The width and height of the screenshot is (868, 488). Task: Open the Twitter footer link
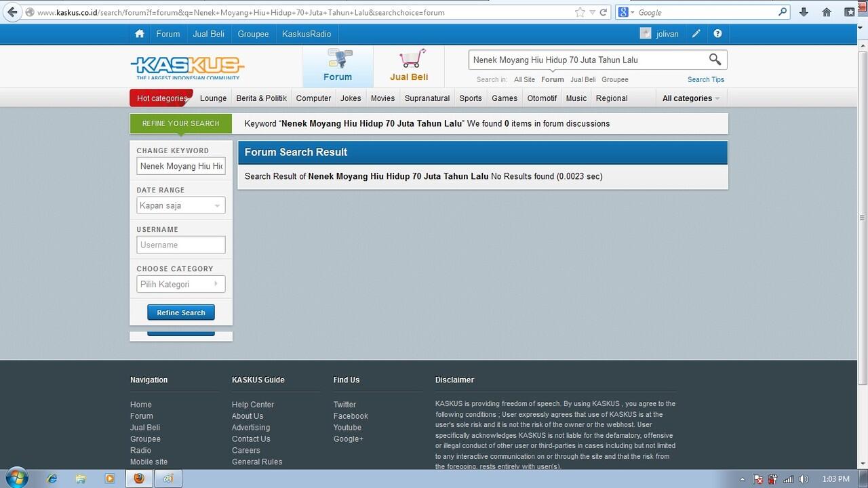[344, 405]
